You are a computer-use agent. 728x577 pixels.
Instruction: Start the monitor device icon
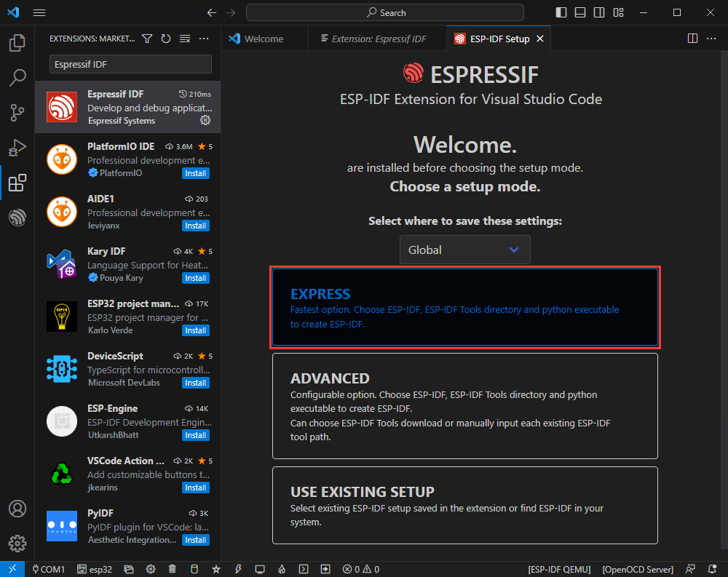[260, 569]
